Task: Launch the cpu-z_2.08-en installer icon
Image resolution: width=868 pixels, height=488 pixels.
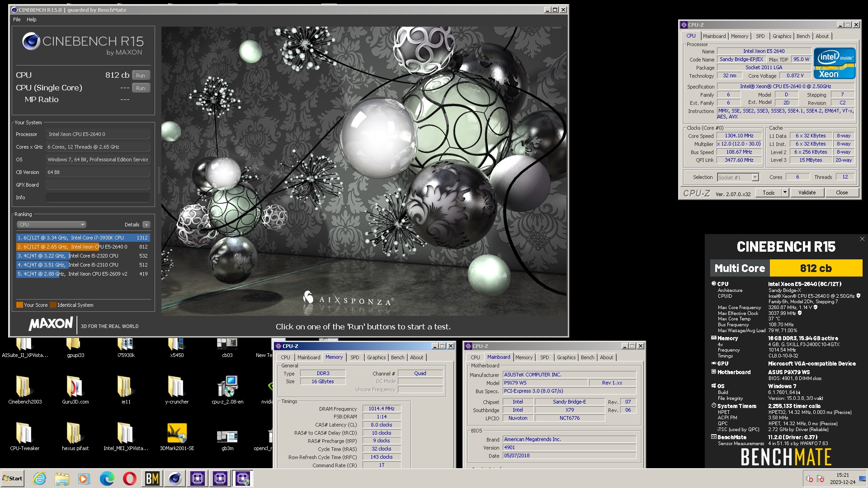Action: (227, 389)
